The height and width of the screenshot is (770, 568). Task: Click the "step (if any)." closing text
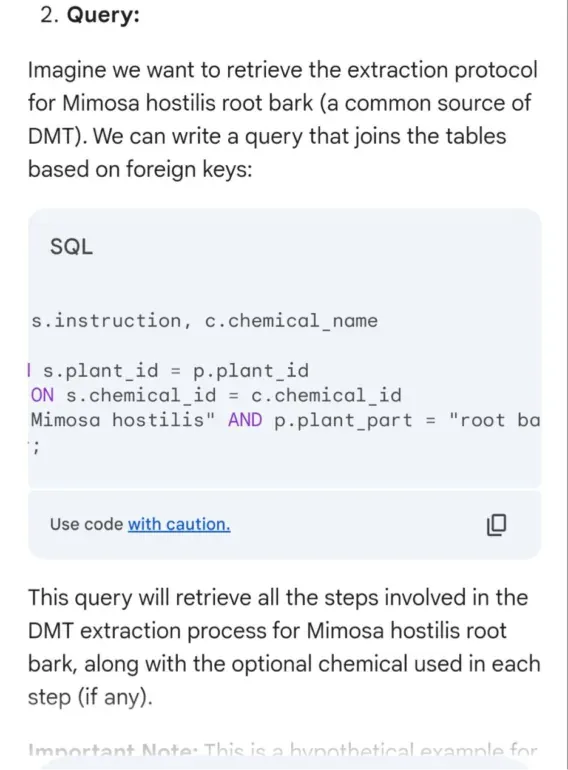pos(90,697)
